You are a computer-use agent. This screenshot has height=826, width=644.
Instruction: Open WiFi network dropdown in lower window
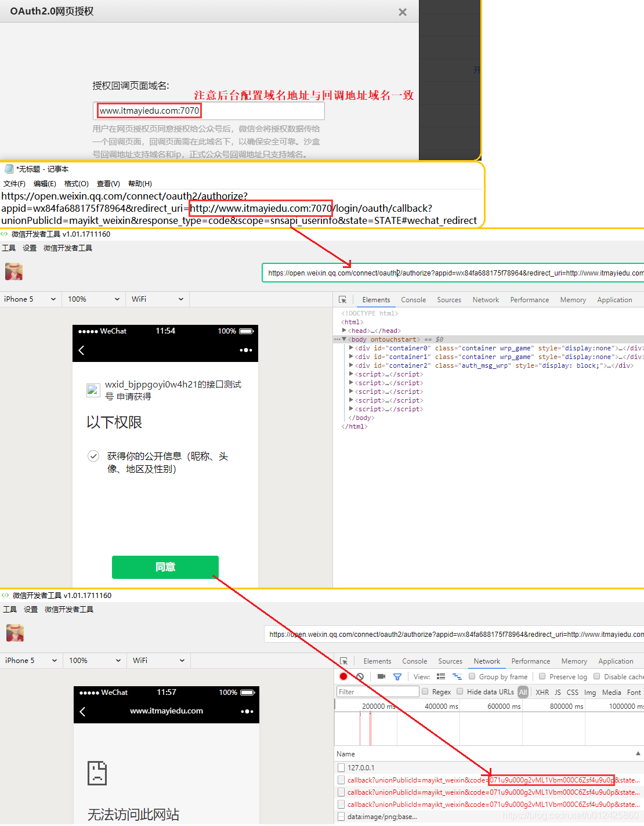click(x=158, y=661)
